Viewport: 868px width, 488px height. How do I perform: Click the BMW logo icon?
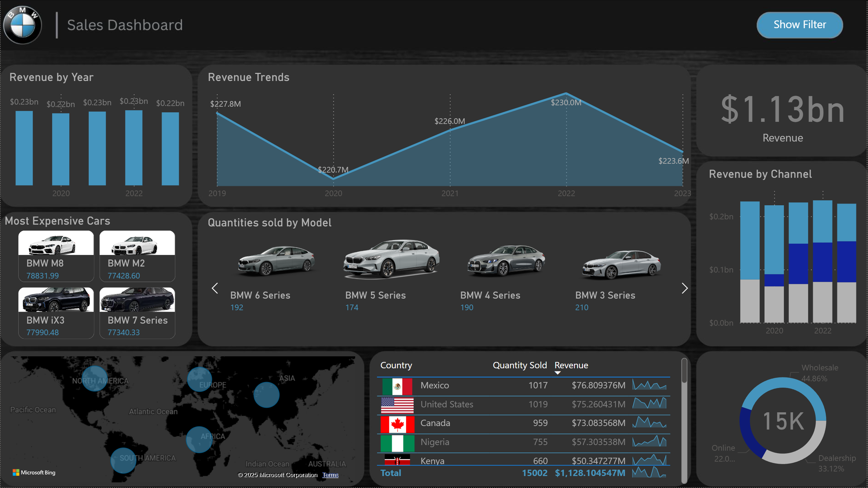(x=23, y=25)
